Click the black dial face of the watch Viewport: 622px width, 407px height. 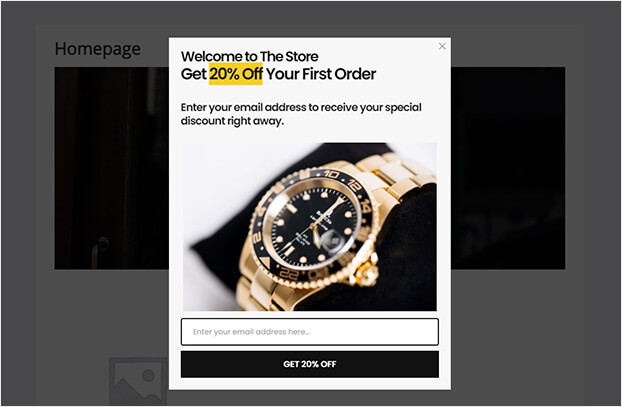click(310, 228)
